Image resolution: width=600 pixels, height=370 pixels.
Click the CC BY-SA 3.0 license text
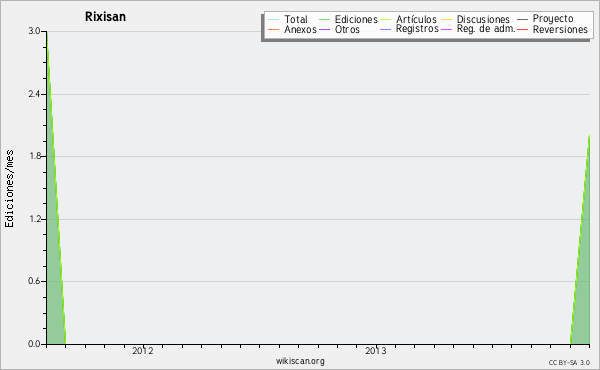point(569,363)
